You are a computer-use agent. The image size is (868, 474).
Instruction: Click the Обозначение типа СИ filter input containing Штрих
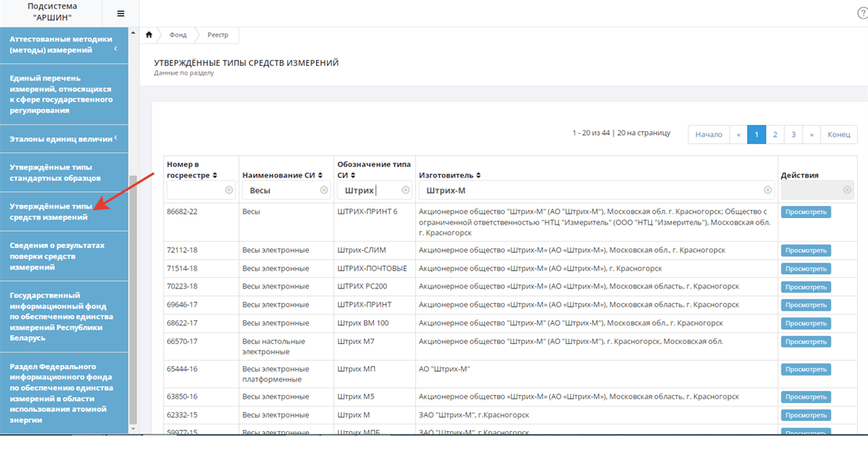pos(374,190)
